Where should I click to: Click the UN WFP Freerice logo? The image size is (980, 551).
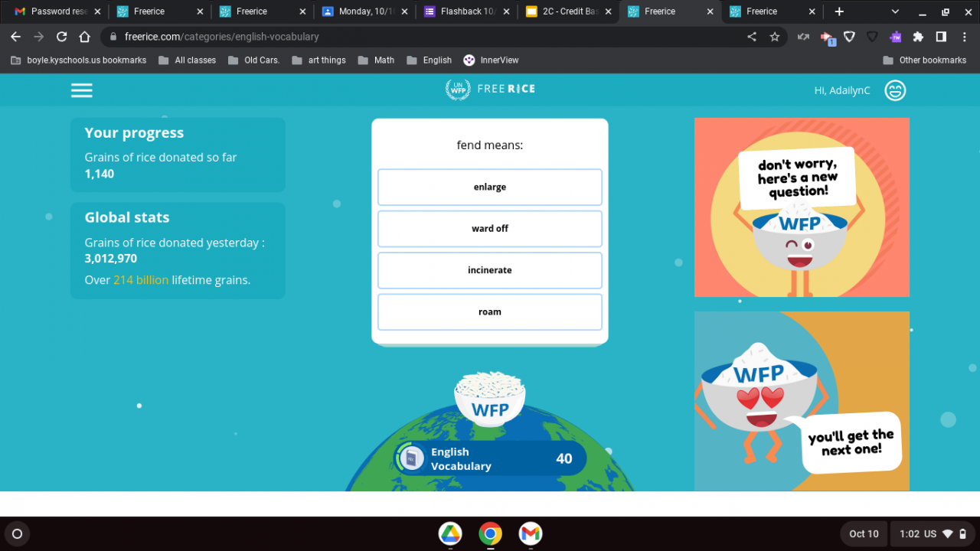[490, 90]
